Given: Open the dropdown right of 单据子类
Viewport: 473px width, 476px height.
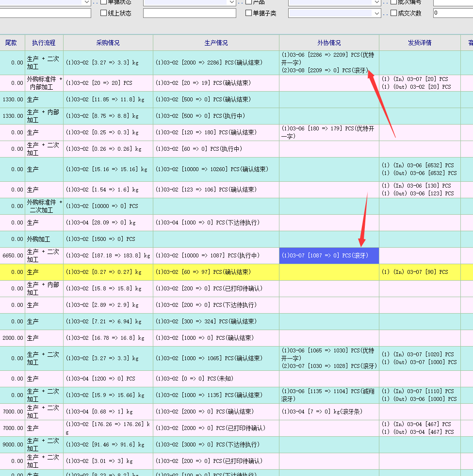Looking at the screenshot, I should tap(377, 13).
